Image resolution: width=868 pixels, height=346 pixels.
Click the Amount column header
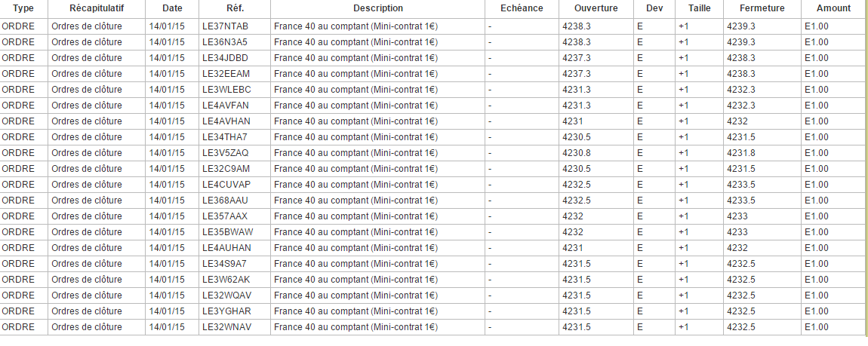[x=833, y=8]
